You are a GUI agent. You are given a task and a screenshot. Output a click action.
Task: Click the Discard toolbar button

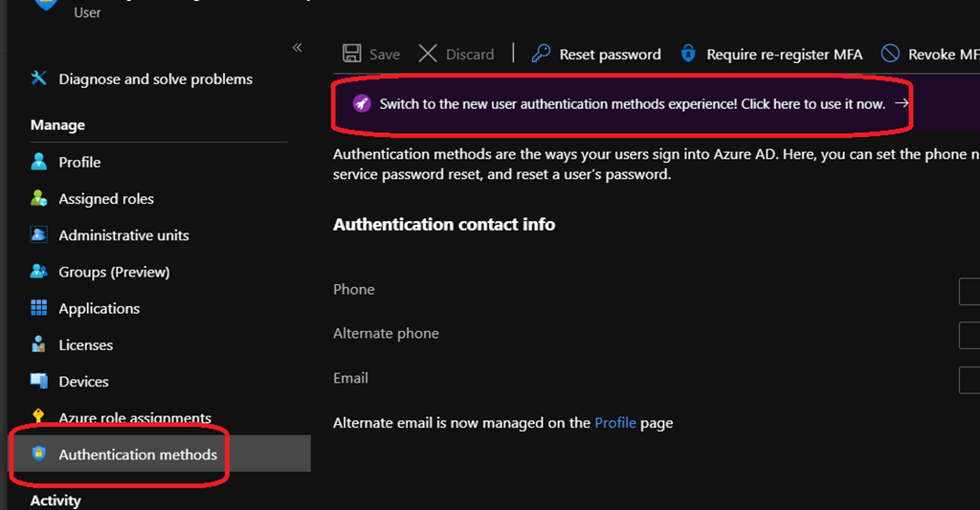click(457, 55)
